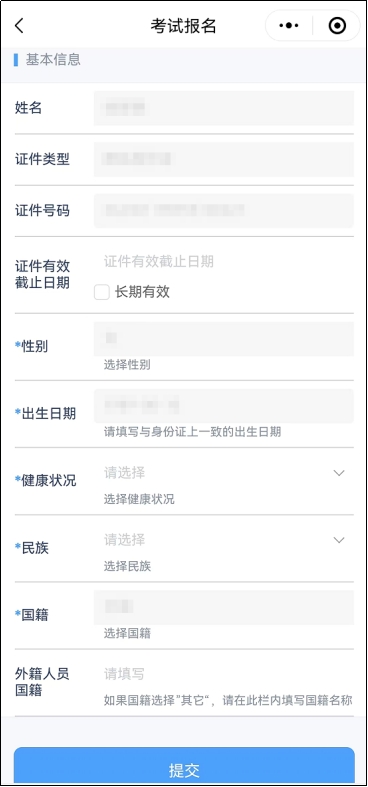
Task: Check the 长期有效 checkbox
Action: pyautogui.click(x=102, y=292)
